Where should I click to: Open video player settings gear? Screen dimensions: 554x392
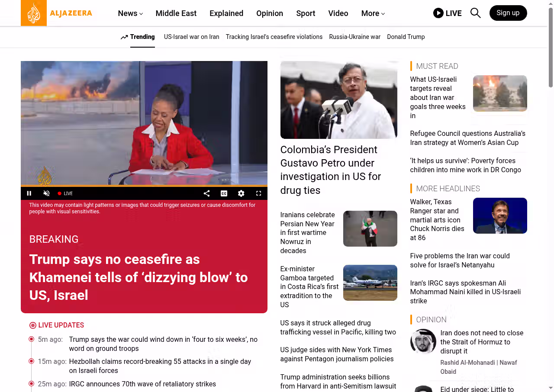tap(241, 193)
